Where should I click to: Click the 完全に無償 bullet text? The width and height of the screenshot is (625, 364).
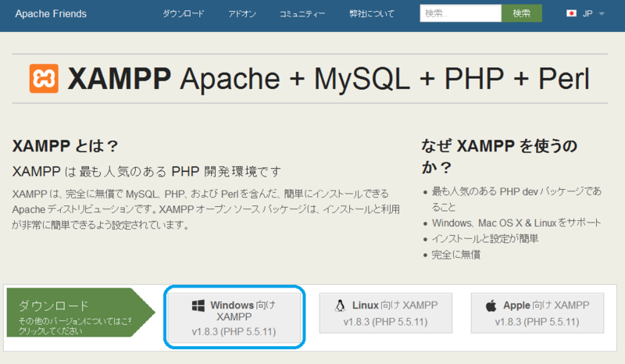(456, 255)
